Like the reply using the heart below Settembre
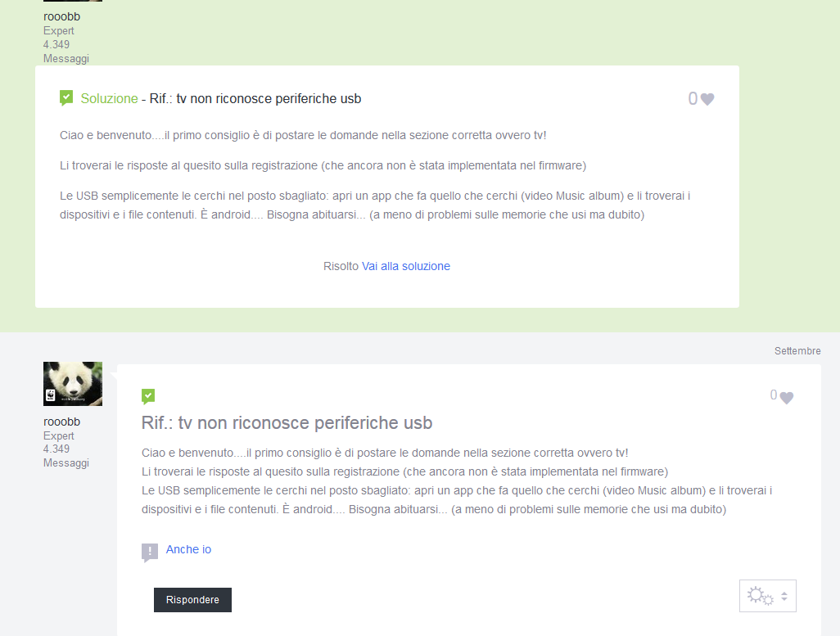The height and width of the screenshot is (636, 840). point(786,398)
